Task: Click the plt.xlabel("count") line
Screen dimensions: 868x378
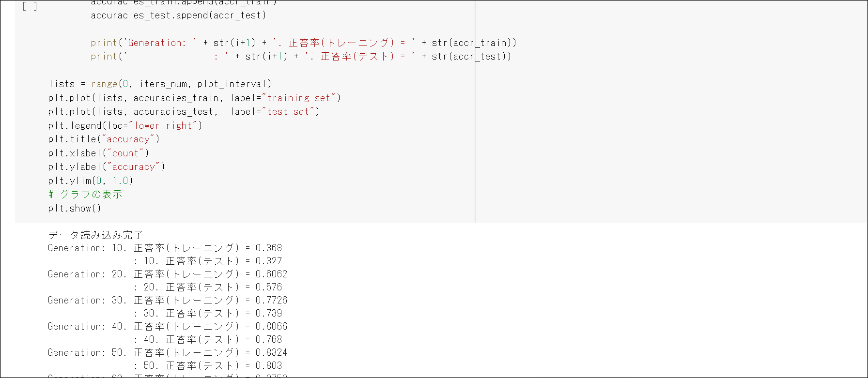Action: pos(99,153)
